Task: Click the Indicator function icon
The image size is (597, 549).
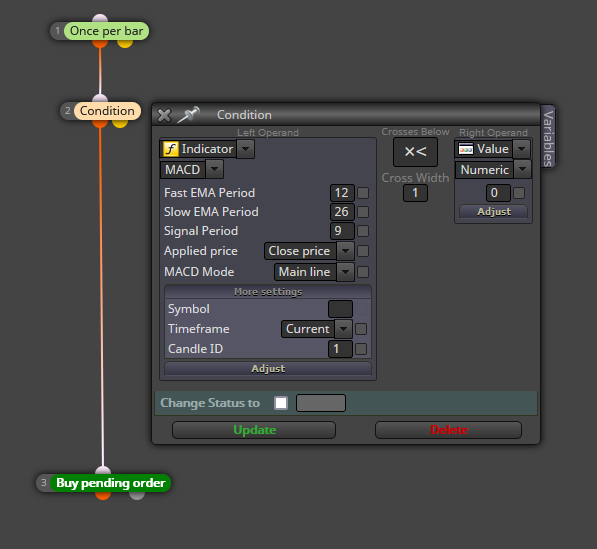Action: (x=171, y=149)
